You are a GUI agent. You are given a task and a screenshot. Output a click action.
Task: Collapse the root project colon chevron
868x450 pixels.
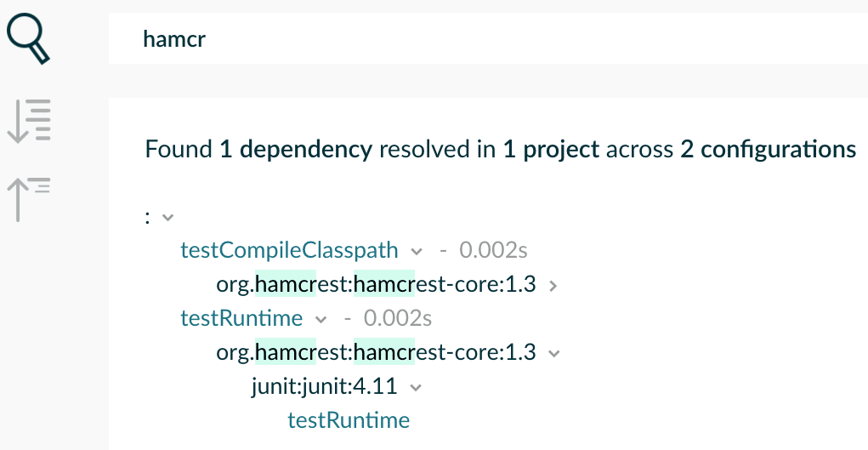click(167, 217)
